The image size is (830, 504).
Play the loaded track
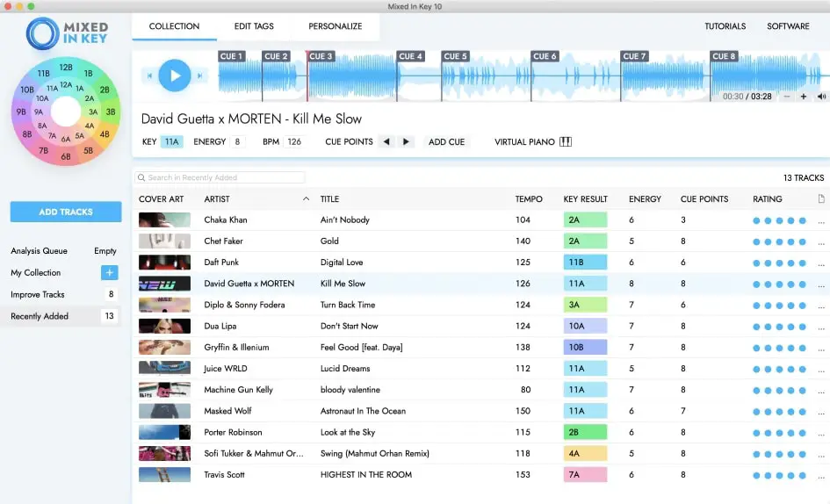click(x=174, y=76)
